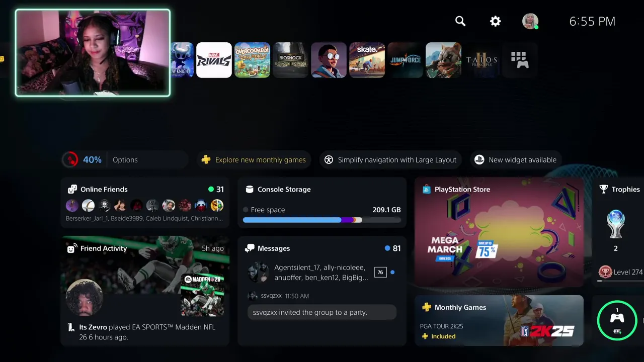
Task: Click the 81 unread messages count
Action: 396,248
